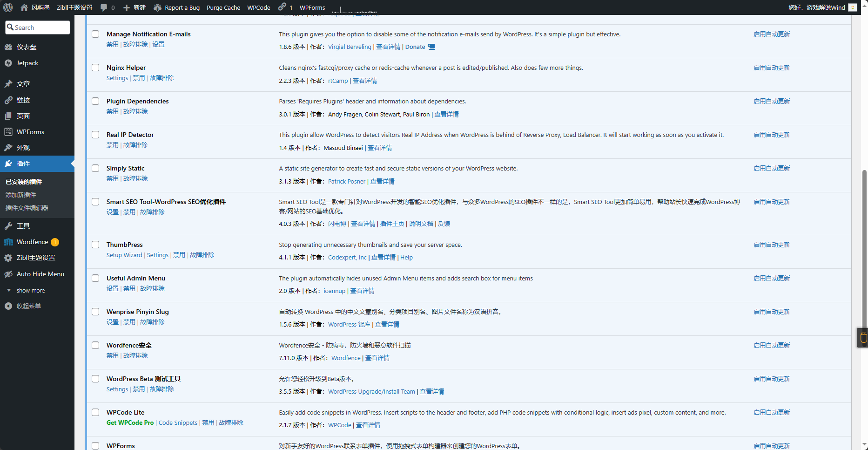This screenshot has height=450, width=868.
Task: Check the Nginx Helper plugin checkbox
Action: [x=95, y=68]
